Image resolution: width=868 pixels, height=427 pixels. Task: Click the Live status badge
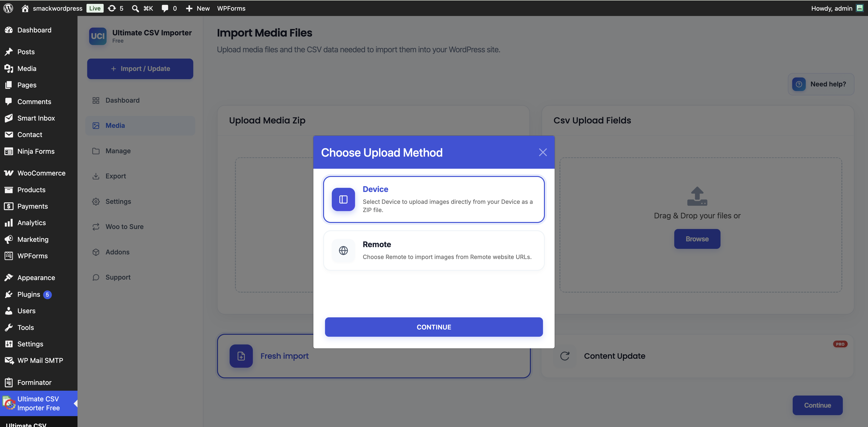pyautogui.click(x=95, y=8)
